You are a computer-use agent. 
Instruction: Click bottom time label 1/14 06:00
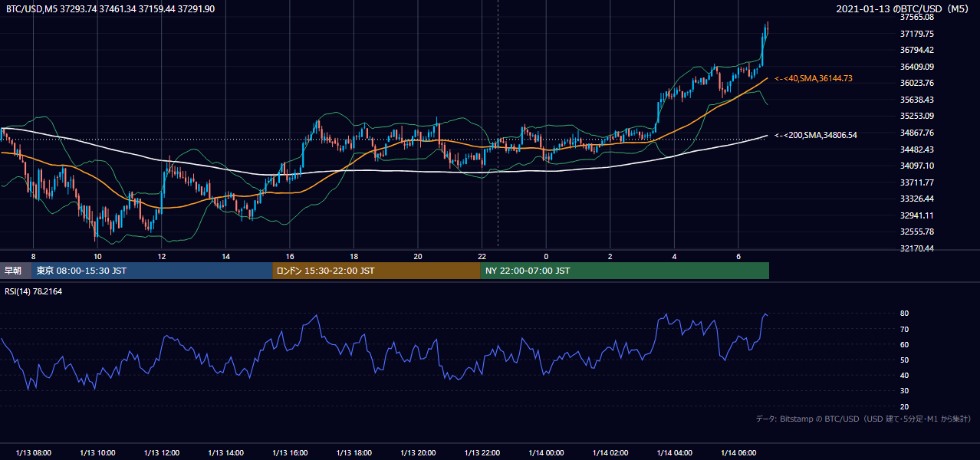(738, 453)
